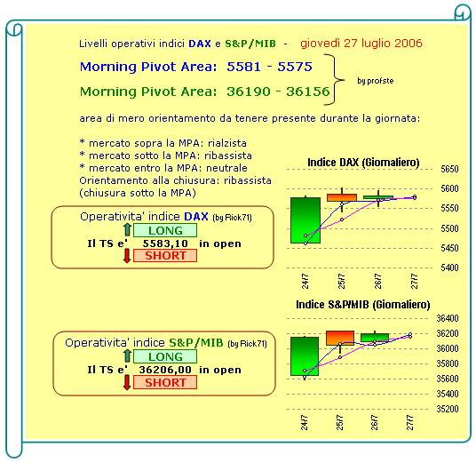Select the LONG button for DAX index
Viewport: 476px width, 463px height.
[165, 230]
